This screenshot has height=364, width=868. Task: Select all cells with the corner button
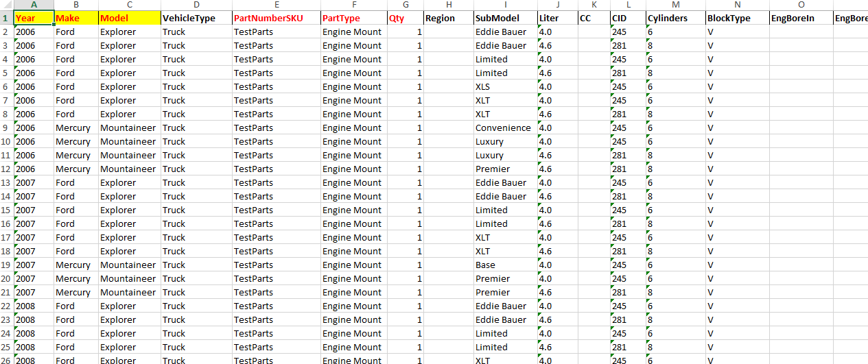6,5
